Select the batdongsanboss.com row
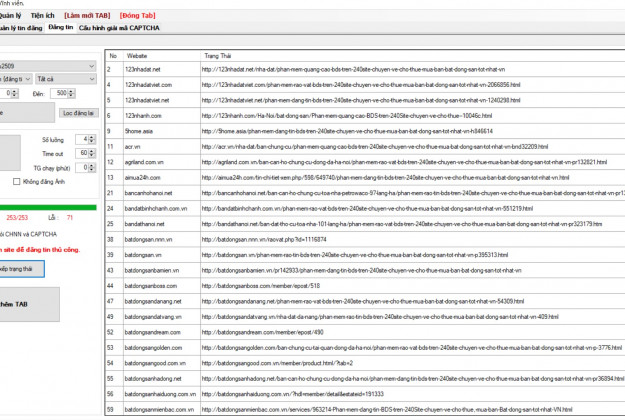Viewport: 625px width, 420px height. (x=365, y=286)
